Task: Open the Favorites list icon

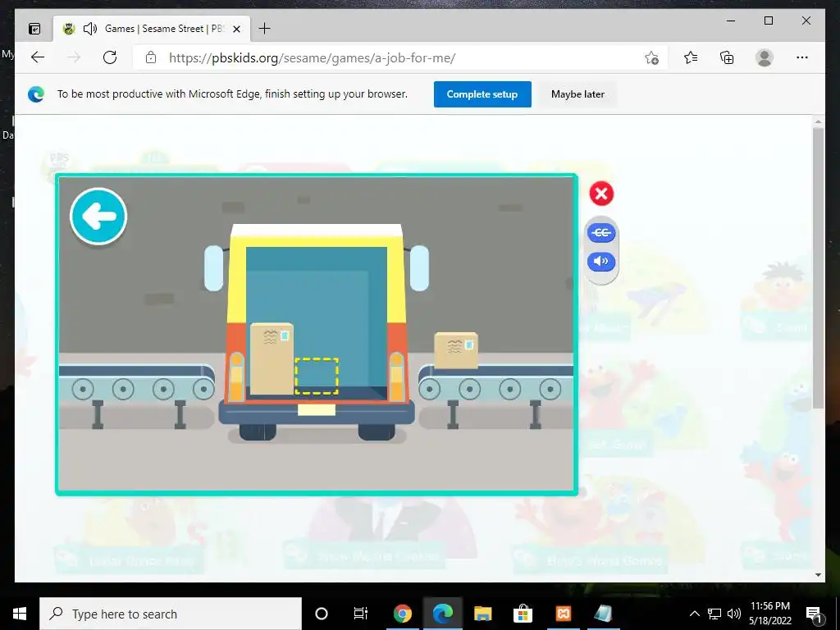Action: [691, 57]
